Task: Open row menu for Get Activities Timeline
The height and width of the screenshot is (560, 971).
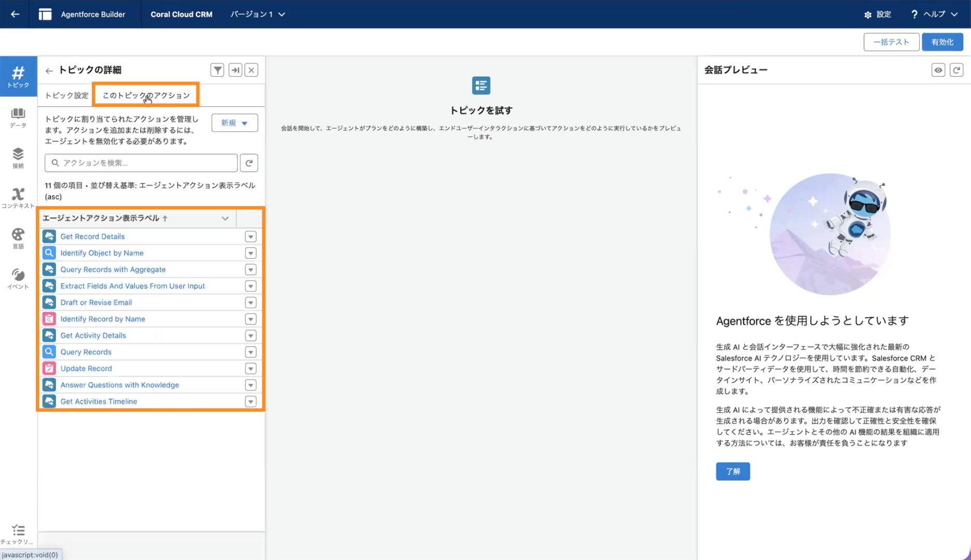Action: [x=251, y=402]
